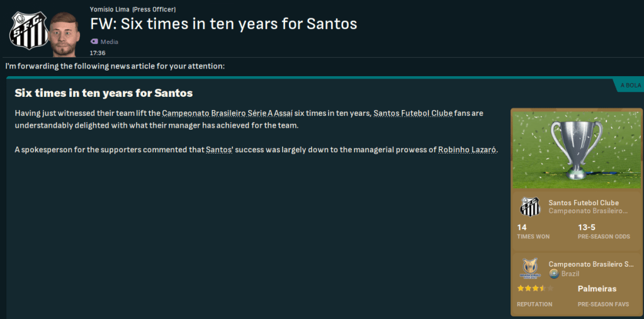Select the Brazil nation label
This screenshot has width=644, height=319.
570,274
